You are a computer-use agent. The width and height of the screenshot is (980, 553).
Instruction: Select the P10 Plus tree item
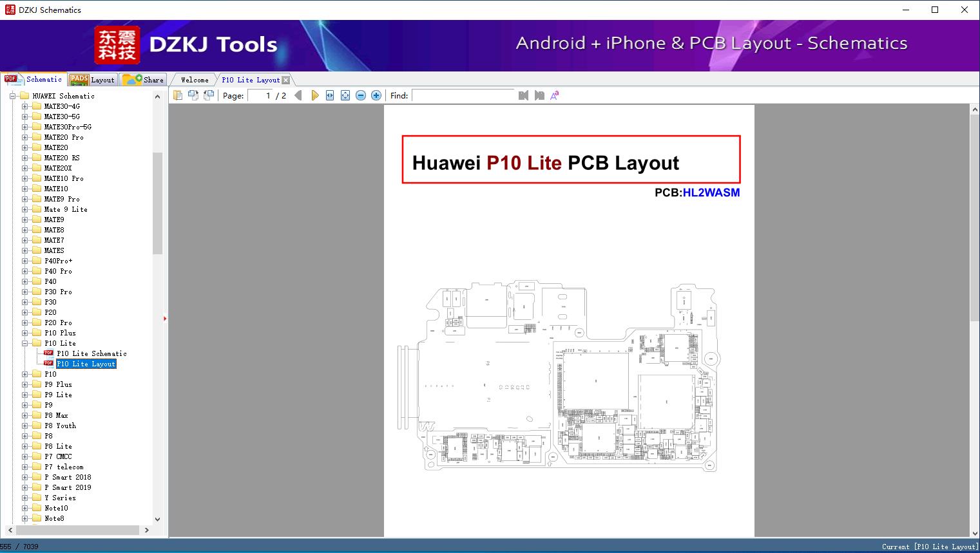[x=60, y=333]
